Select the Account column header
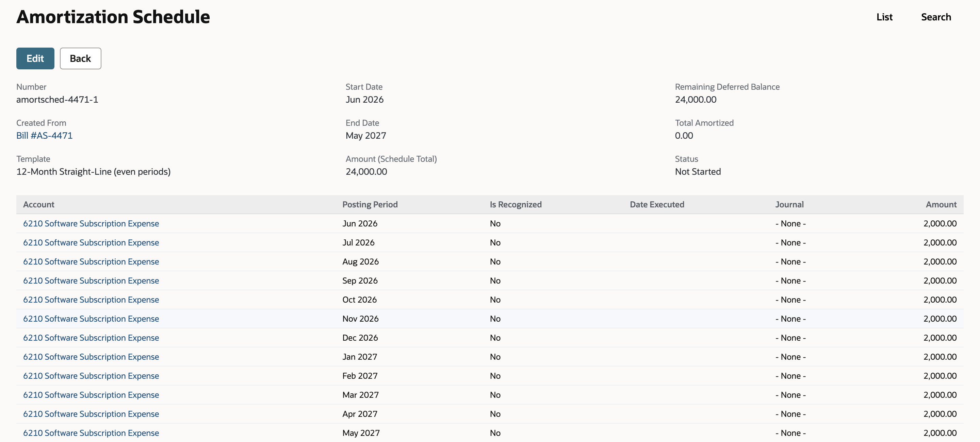Screen dimensions: 980x442 point(38,204)
